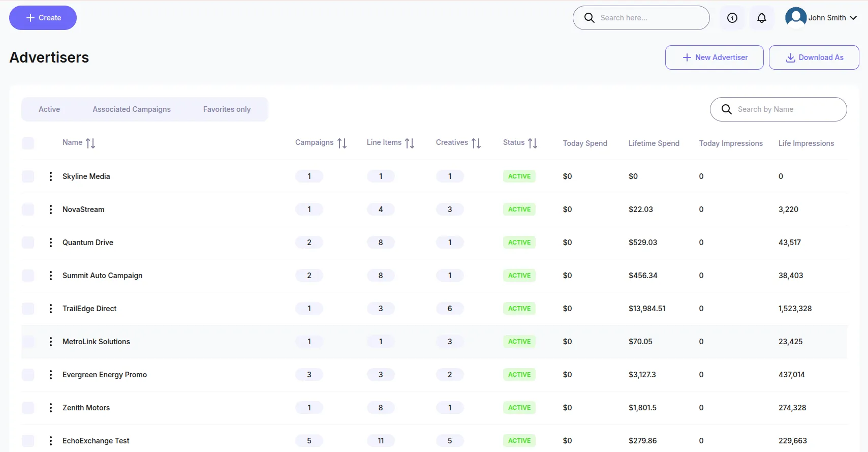Image resolution: width=868 pixels, height=452 pixels.
Task: Open row menu for NovaStream
Action: (x=50, y=209)
